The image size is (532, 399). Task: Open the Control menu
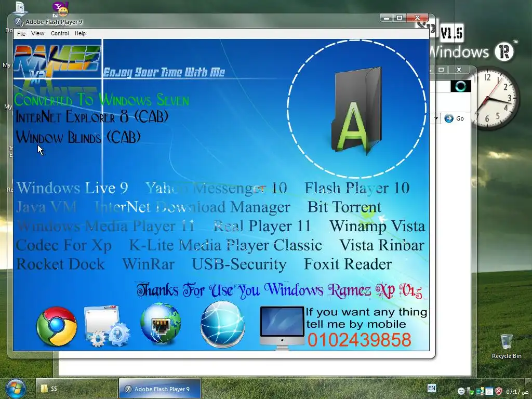coord(60,34)
